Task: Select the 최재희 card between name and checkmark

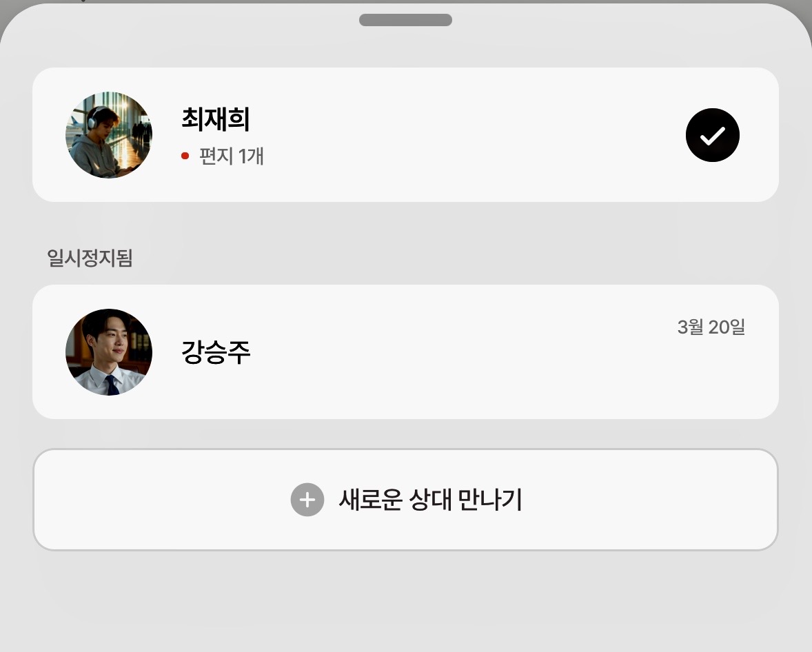Action: click(469, 135)
